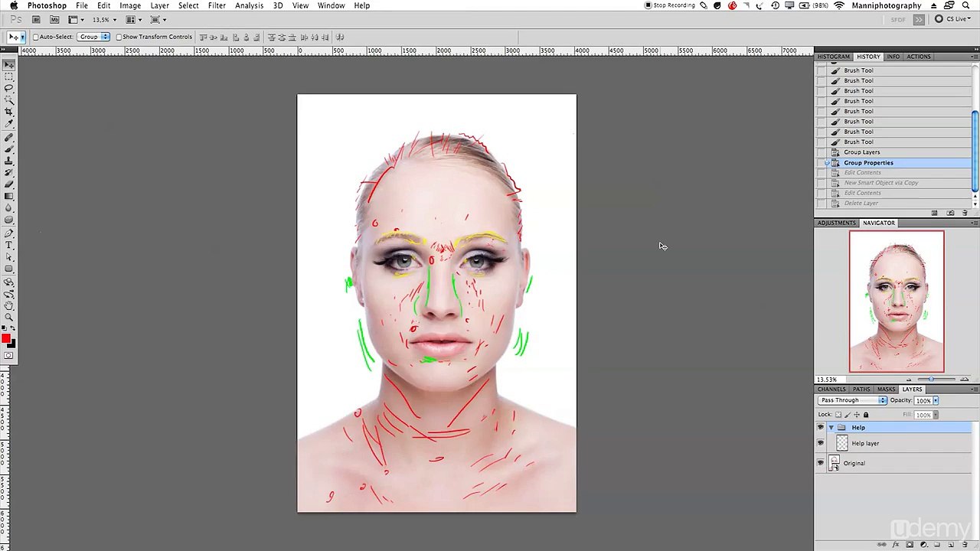Open the View Extras dropdown
The image size is (980, 551).
76,19
